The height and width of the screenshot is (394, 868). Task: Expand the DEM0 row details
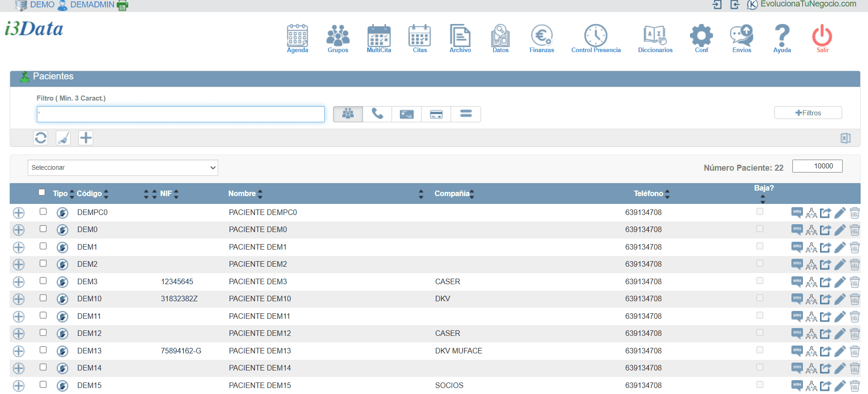pos(18,230)
